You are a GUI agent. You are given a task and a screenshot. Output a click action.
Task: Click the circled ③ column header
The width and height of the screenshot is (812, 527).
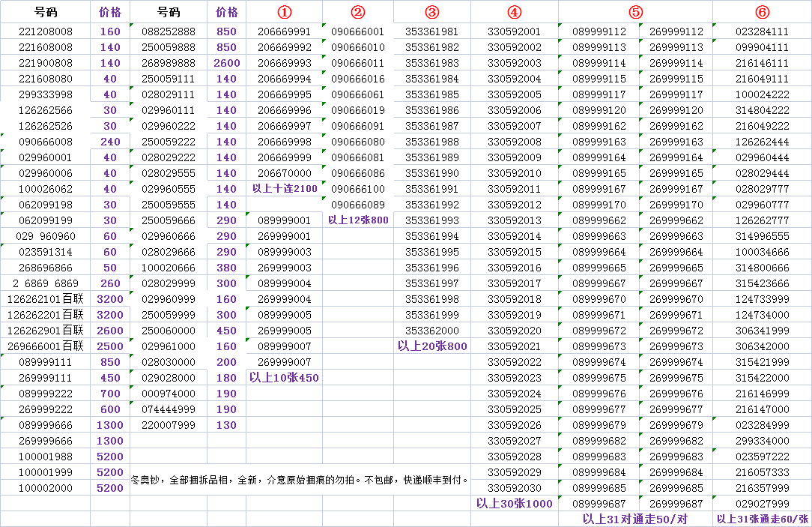[x=432, y=12]
